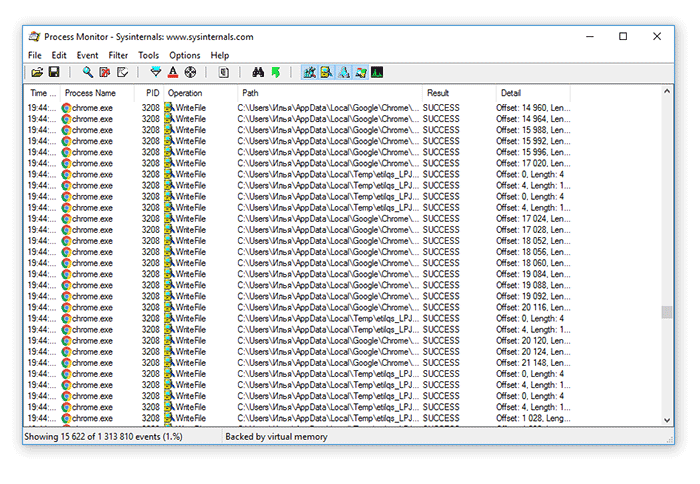The height and width of the screenshot is (484, 700).
Task: Select the row with Offset: 21 148
Action: point(299,363)
